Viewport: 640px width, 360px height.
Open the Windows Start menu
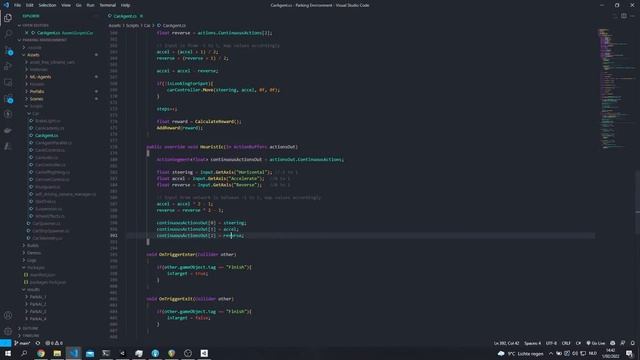click(x=8, y=353)
